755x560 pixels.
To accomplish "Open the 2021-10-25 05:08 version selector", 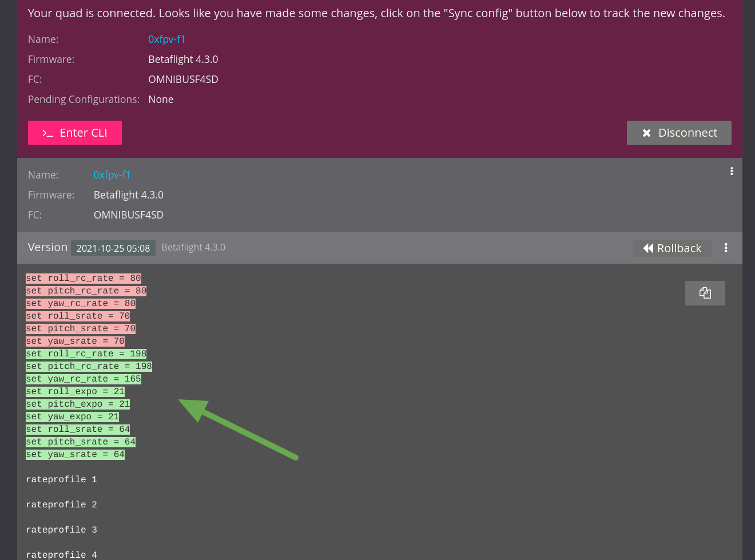I will click(x=113, y=248).
